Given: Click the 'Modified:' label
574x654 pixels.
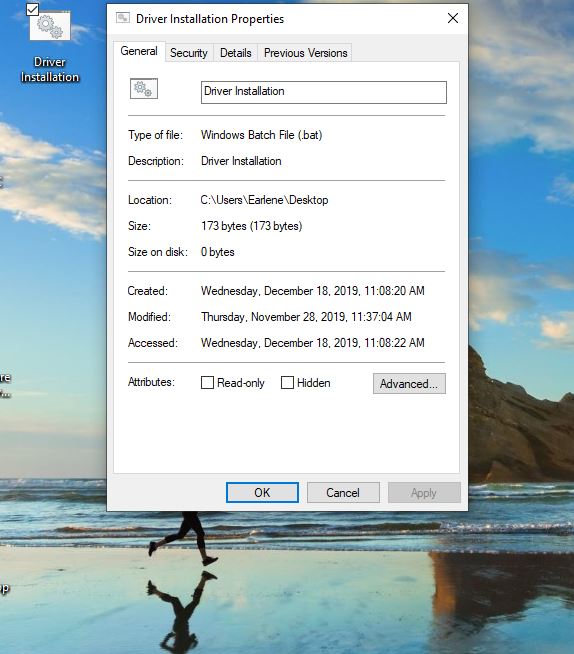Looking at the screenshot, I should tap(149, 317).
